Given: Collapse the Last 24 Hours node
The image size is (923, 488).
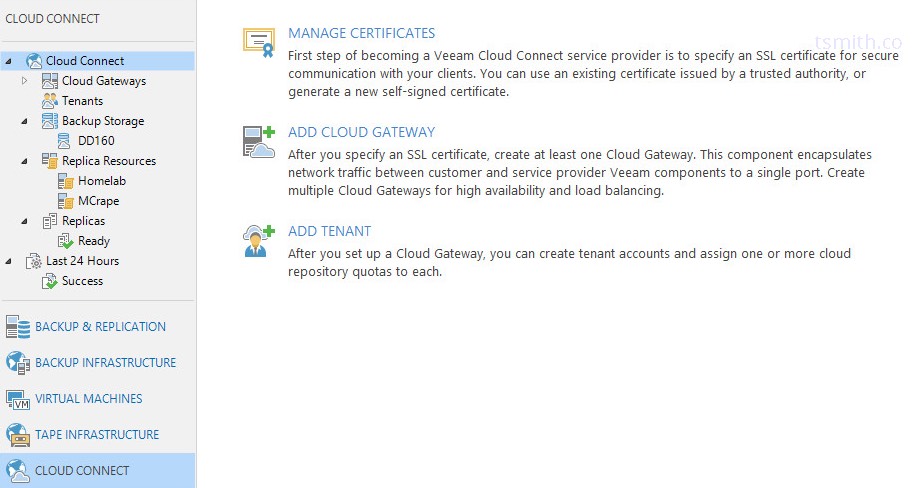Looking at the screenshot, I should tap(9, 261).
